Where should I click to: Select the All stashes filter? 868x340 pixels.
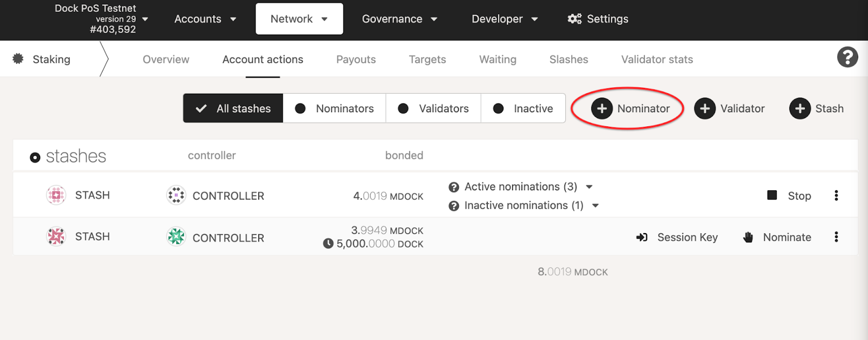233,108
